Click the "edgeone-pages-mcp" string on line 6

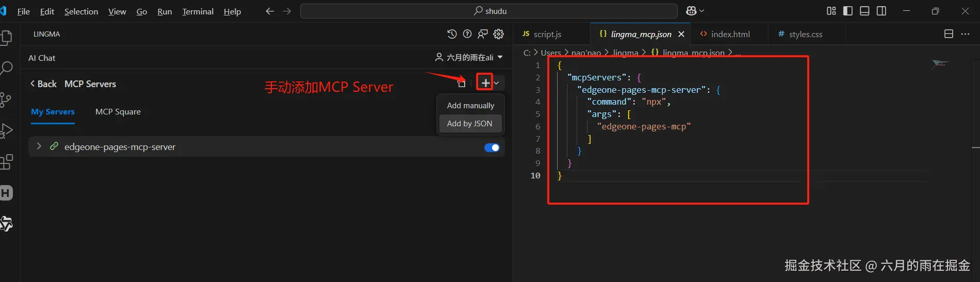tap(644, 126)
